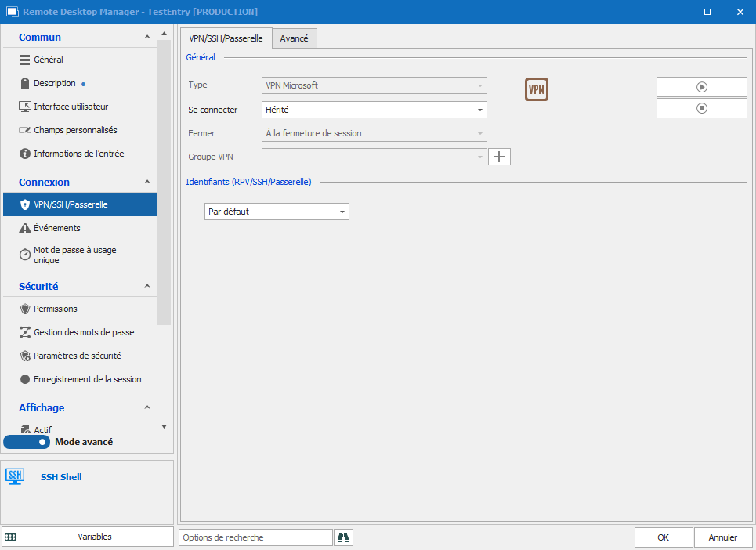Open Mot de passe à usage unique

(74, 255)
